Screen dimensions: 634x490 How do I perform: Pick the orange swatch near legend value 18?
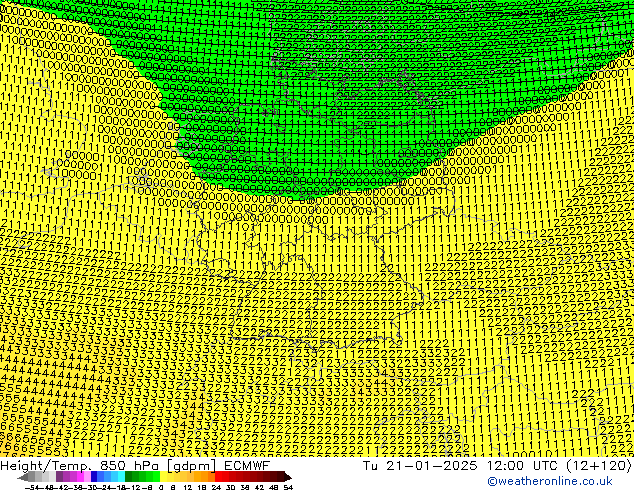coord(205,477)
